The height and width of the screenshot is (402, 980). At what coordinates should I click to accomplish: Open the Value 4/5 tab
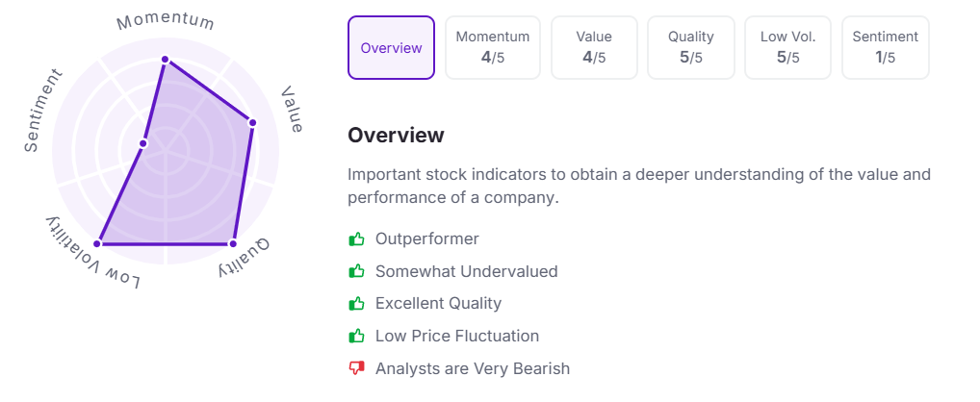594,47
